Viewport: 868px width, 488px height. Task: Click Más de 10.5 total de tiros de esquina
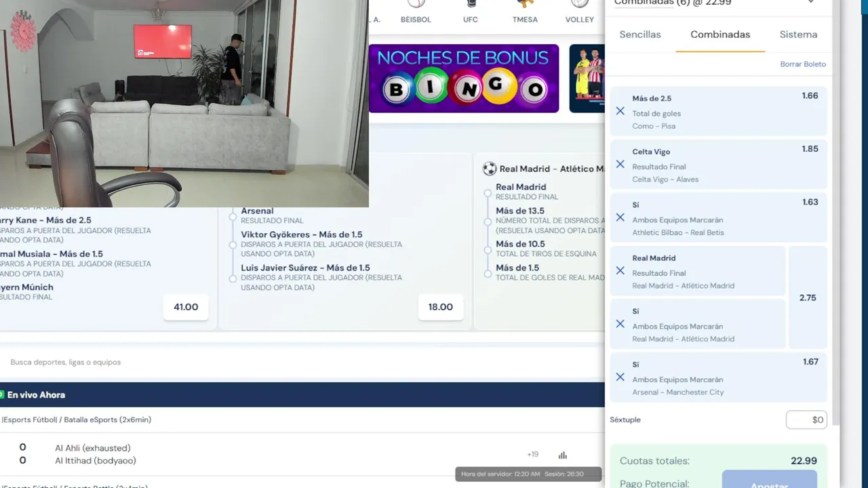pos(546,249)
